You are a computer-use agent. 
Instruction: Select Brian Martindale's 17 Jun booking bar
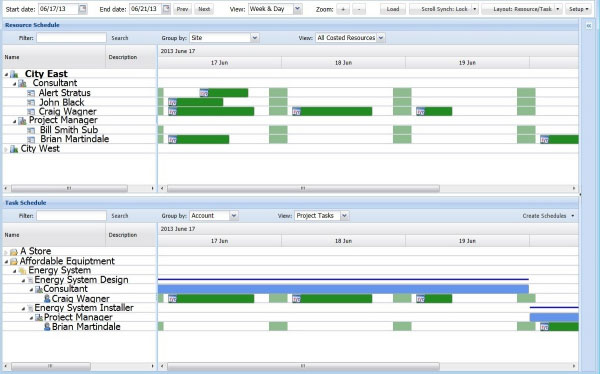(199, 139)
